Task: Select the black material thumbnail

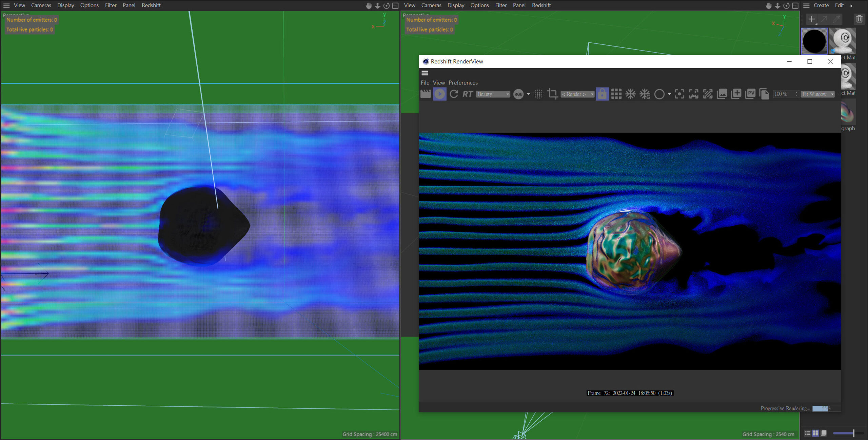Action: coord(814,41)
